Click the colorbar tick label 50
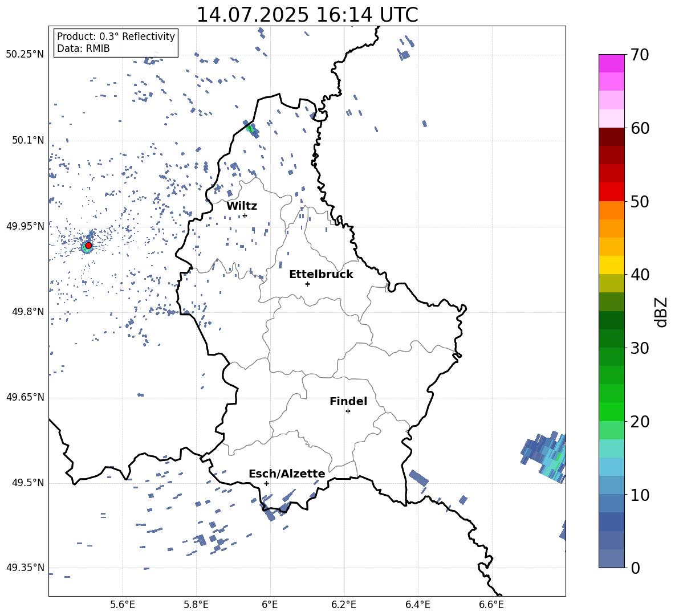Image resolution: width=675 pixels, height=616 pixels. [640, 202]
